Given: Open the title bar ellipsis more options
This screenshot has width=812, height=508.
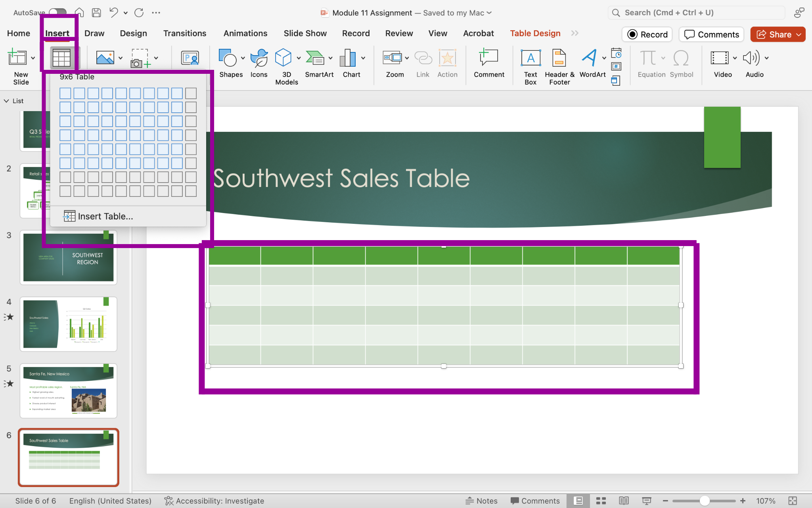Looking at the screenshot, I should [x=156, y=13].
